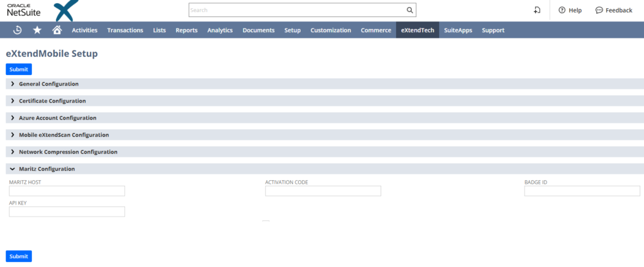Open the Commerce menu

point(376,30)
